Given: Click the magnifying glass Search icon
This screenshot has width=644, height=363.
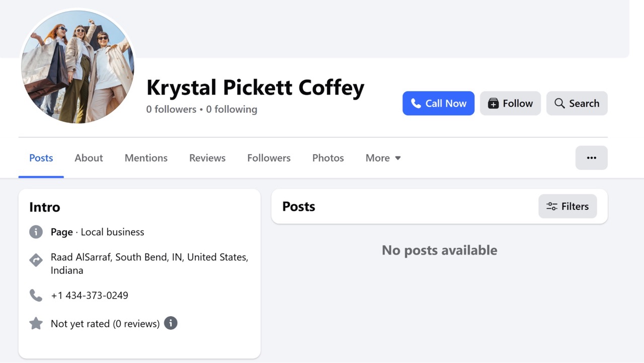Looking at the screenshot, I should pos(559,103).
